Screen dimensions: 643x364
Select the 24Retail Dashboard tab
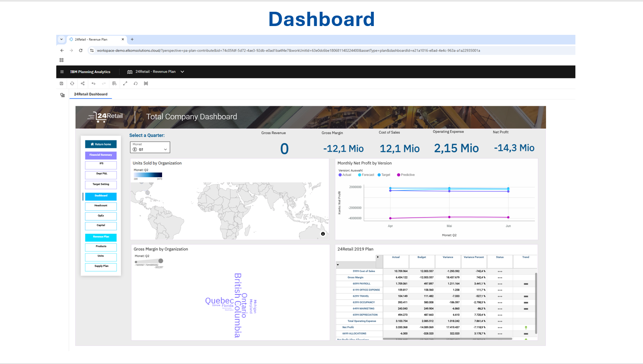[x=91, y=94]
